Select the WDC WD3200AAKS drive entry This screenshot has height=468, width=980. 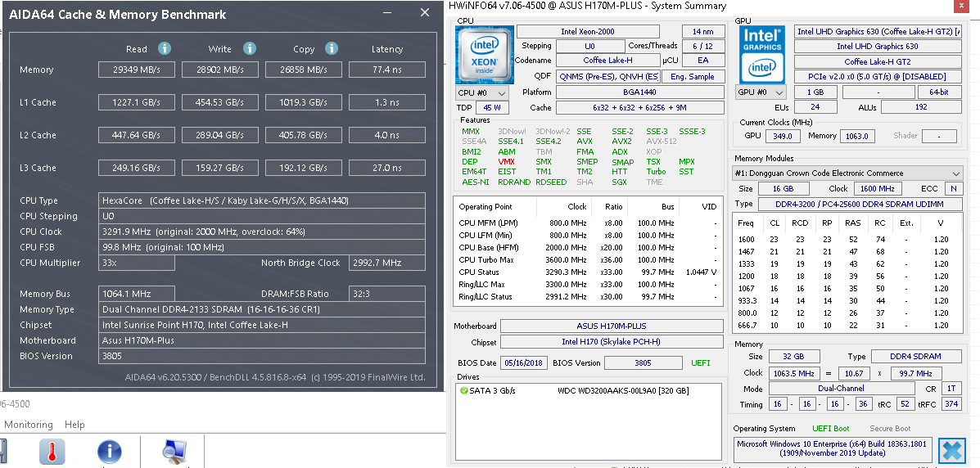click(x=622, y=390)
